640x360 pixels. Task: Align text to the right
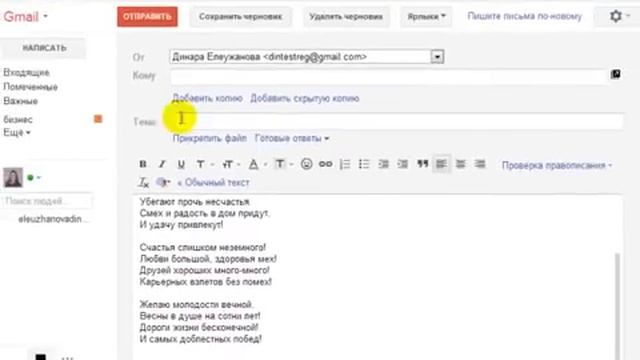(480, 164)
